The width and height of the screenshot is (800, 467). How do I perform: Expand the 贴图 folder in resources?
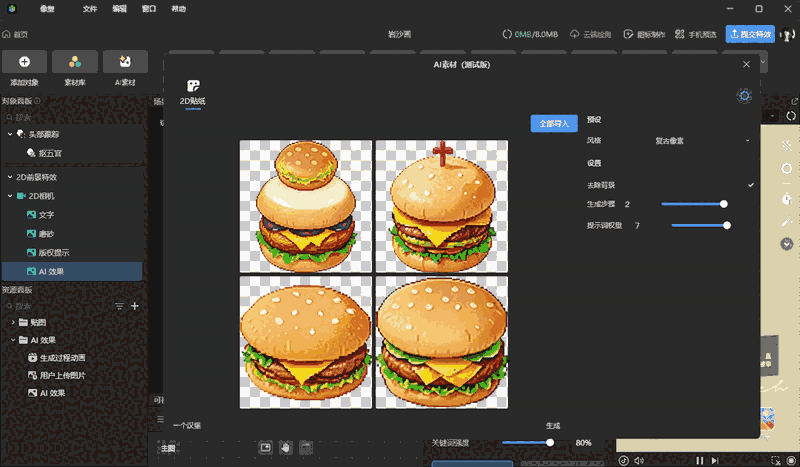tap(11, 322)
